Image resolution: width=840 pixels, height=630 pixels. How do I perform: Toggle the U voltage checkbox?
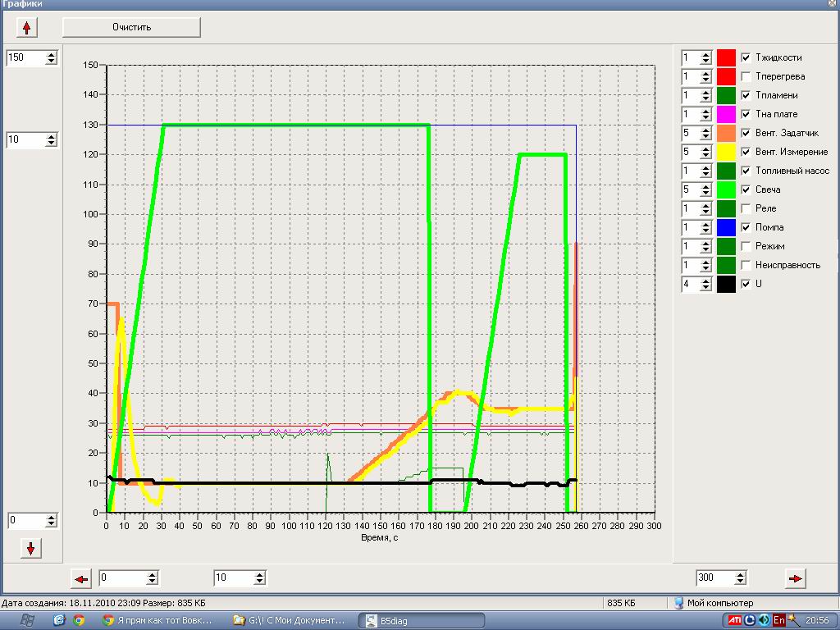pyautogui.click(x=746, y=284)
